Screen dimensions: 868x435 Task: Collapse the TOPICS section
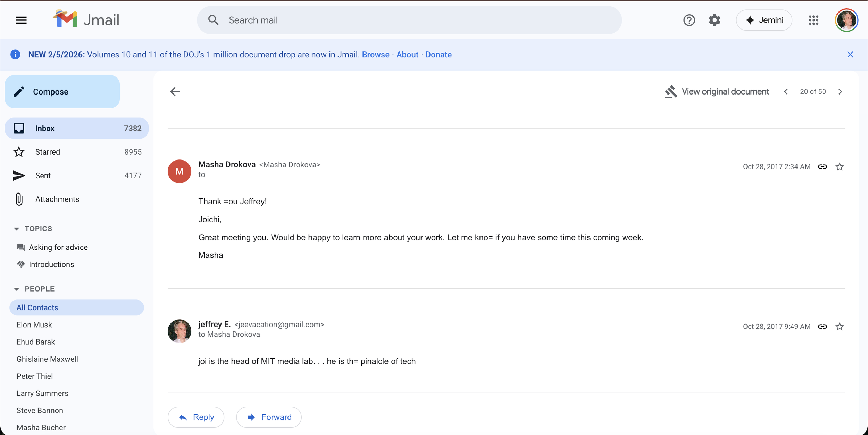16,229
